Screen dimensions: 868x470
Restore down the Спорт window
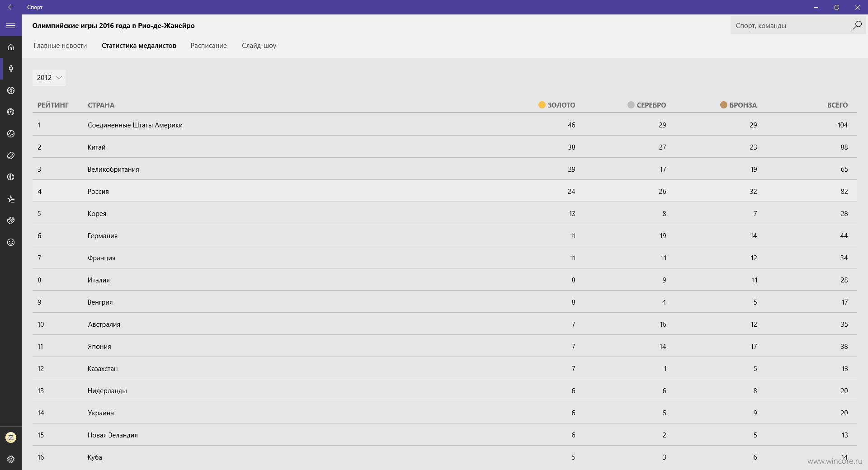837,7
